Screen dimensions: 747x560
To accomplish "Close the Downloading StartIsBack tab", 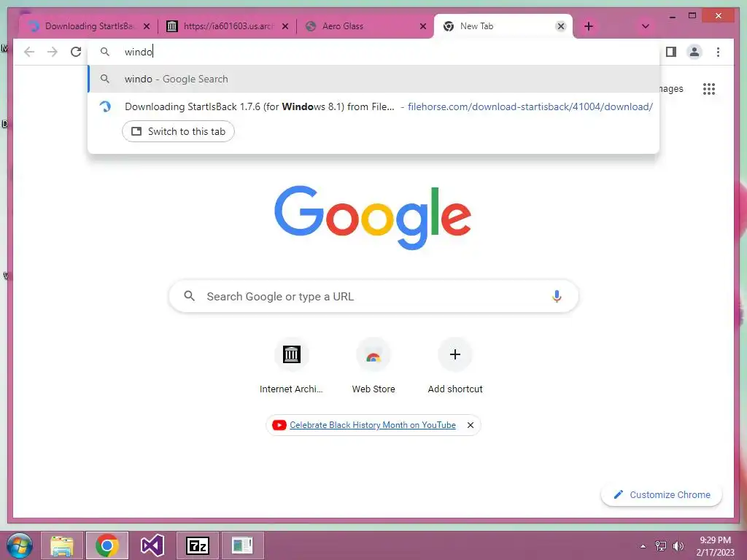I will pos(147,27).
